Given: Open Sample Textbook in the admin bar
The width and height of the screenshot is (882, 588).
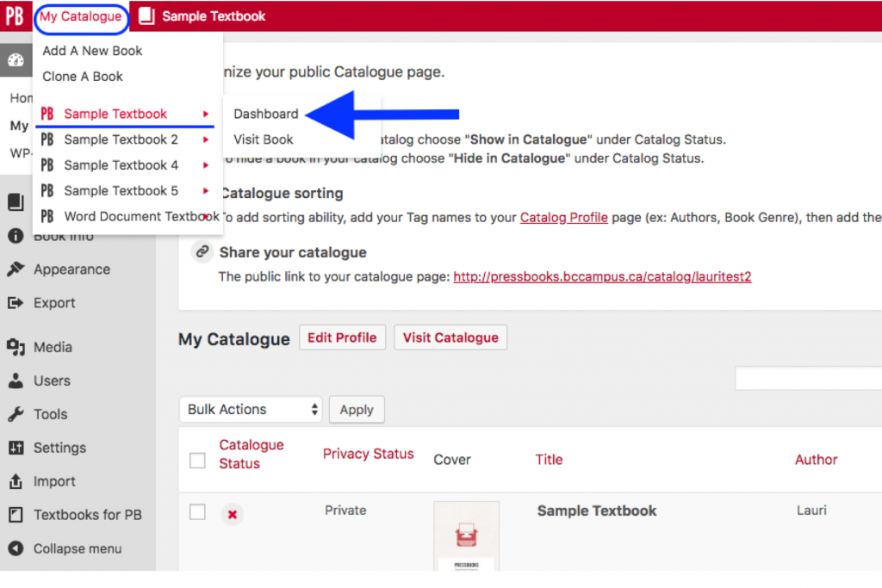Looking at the screenshot, I should 214,16.
